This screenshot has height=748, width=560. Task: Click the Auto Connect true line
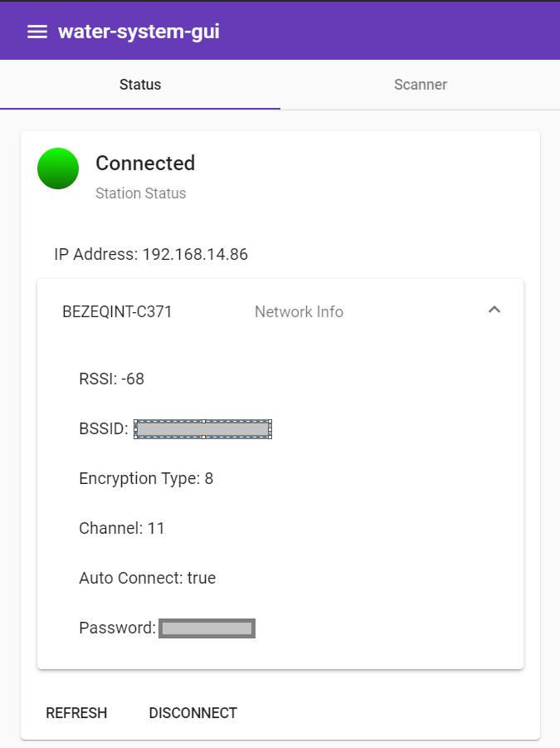(x=147, y=578)
